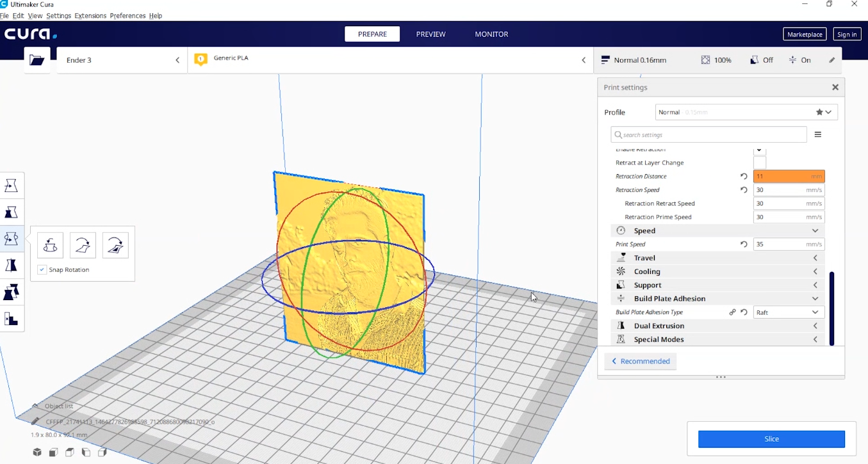This screenshot has height=464, width=868.
Task: Switch to the PREVIEW stage
Action: (x=430, y=34)
